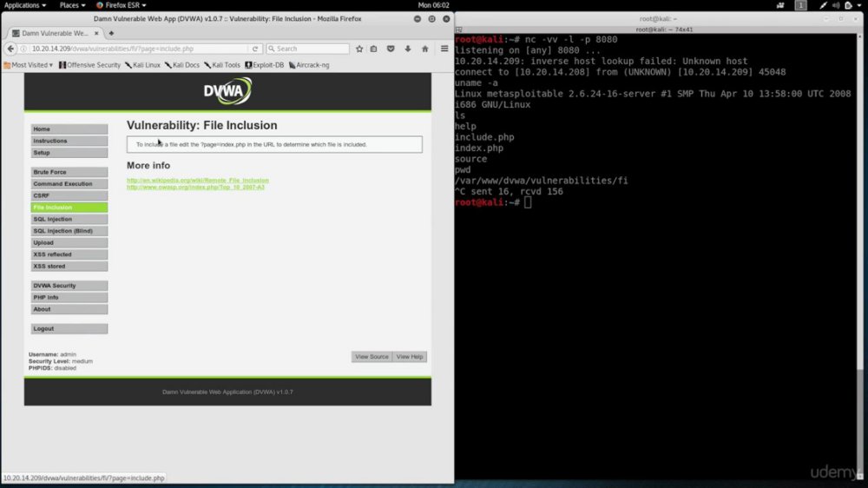Click the terminal tab root@kali 74x41
Screen dimensions: 868x488
664,30
